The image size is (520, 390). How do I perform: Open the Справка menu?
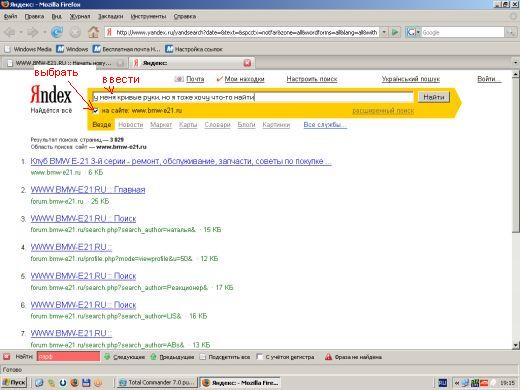pyautogui.click(x=185, y=16)
